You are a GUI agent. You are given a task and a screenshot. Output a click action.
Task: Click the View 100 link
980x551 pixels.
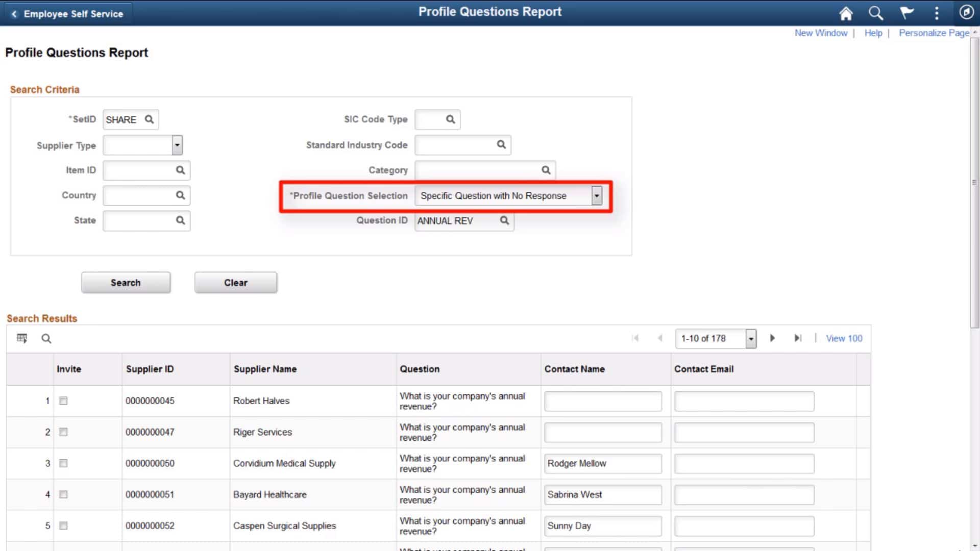click(843, 338)
